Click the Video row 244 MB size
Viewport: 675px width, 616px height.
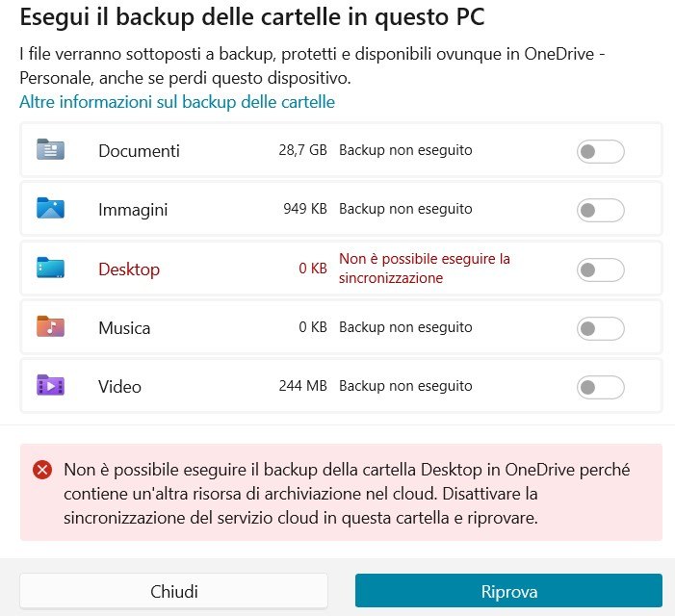(302, 386)
